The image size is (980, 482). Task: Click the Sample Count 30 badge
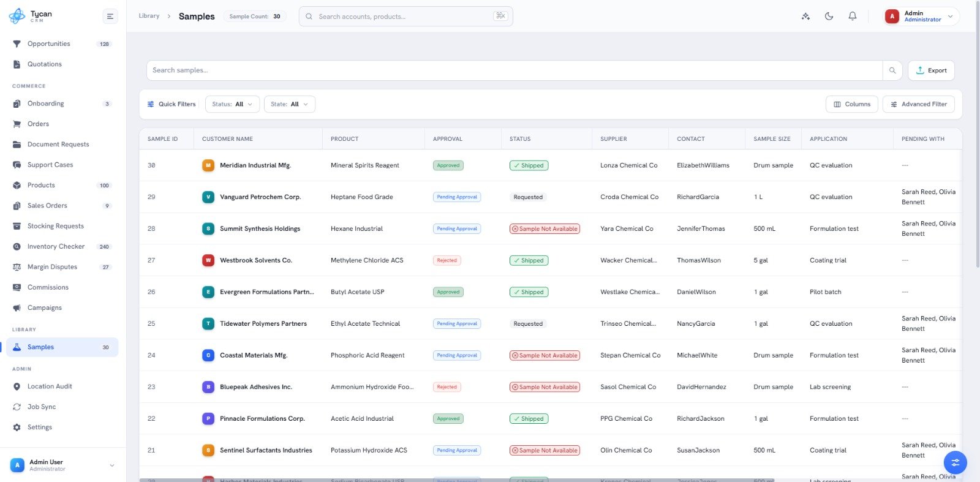point(255,17)
